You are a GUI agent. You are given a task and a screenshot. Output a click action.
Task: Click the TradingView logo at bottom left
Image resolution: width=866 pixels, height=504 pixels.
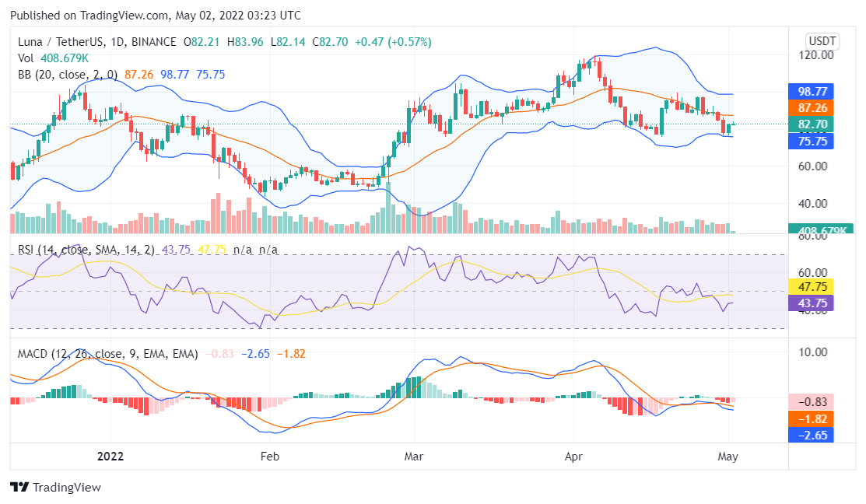(56, 488)
